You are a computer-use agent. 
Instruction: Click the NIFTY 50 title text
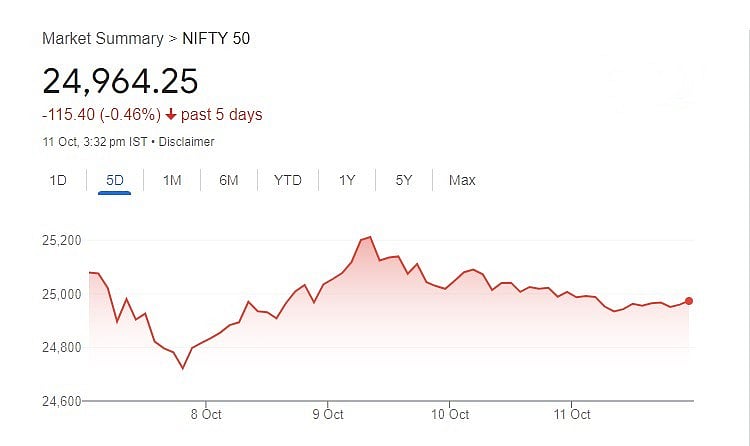pos(217,38)
